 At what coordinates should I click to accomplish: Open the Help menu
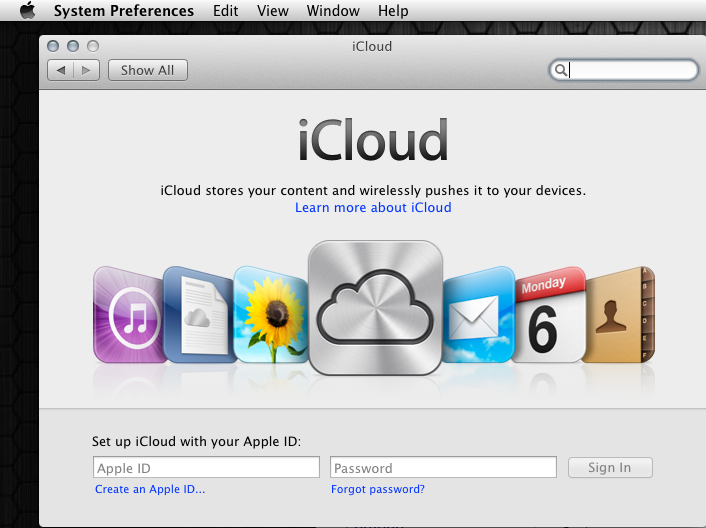393,10
